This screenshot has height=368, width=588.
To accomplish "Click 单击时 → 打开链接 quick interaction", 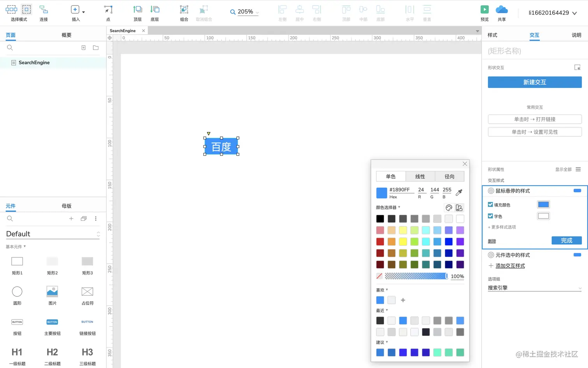I will coord(535,119).
